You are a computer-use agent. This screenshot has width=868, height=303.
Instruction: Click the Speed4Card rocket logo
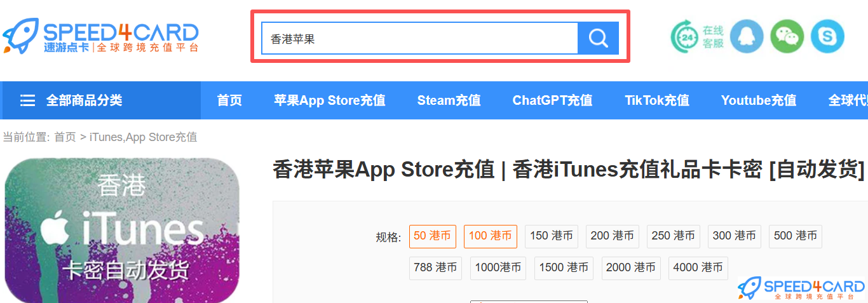tap(100, 36)
